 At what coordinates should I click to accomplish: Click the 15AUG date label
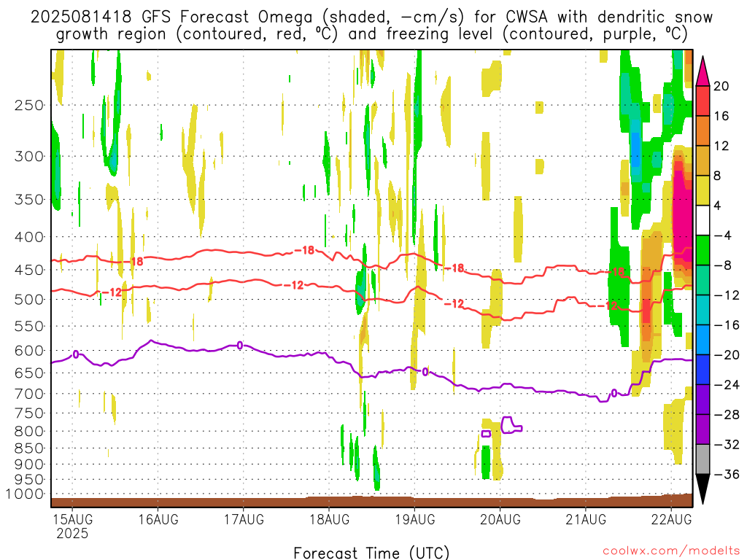pyautogui.click(x=72, y=519)
